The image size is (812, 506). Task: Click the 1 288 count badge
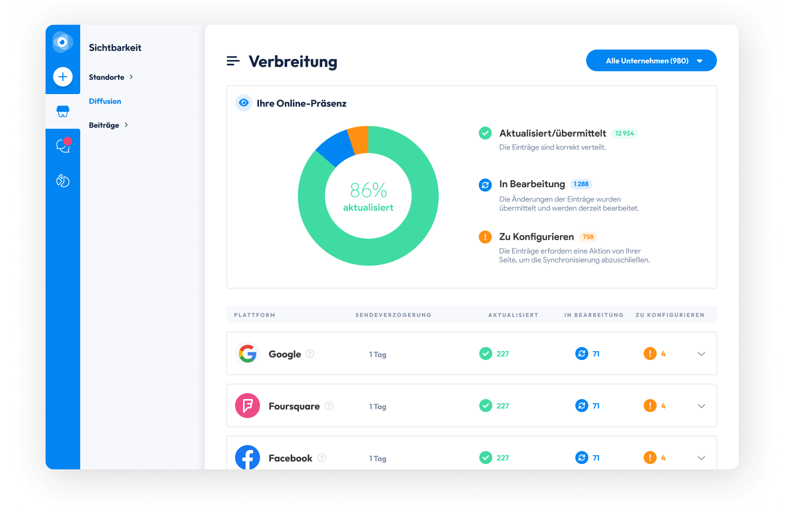click(581, 184)
